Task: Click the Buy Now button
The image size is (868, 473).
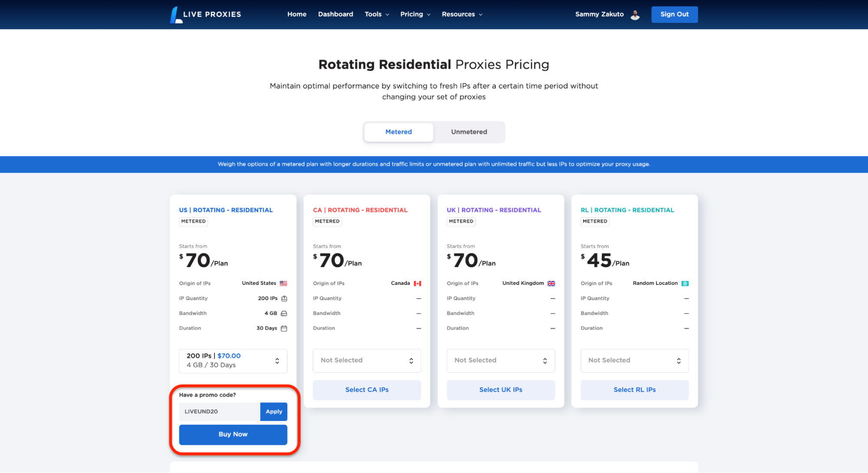Action: pyautogui.click(x=233, y=434)
